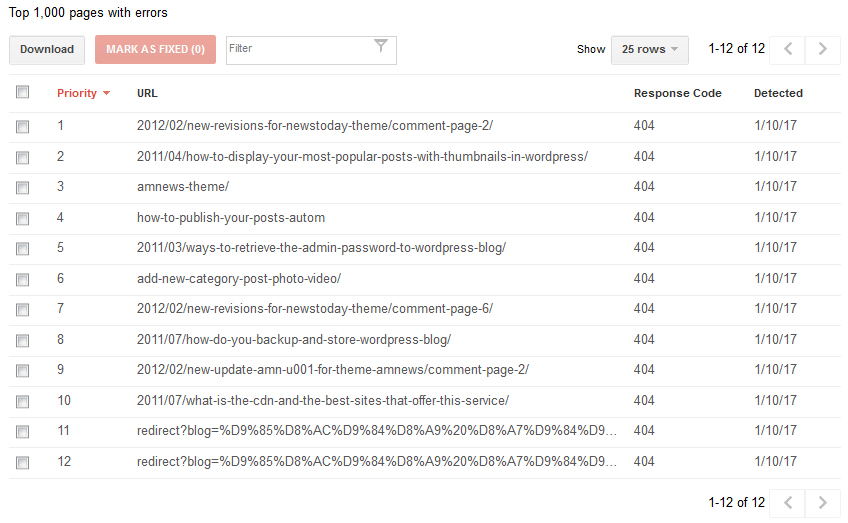Click the URL column header

[x=147, y=93]
